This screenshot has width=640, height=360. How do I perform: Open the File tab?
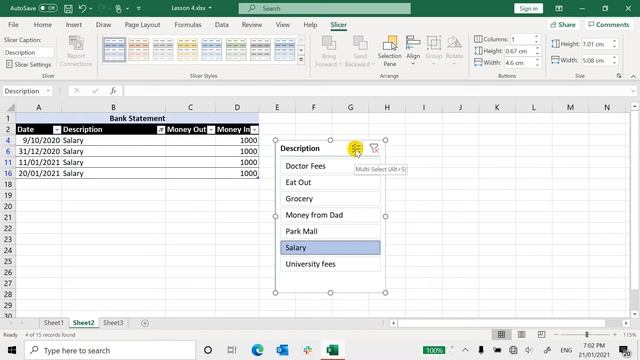pos(13,24)
